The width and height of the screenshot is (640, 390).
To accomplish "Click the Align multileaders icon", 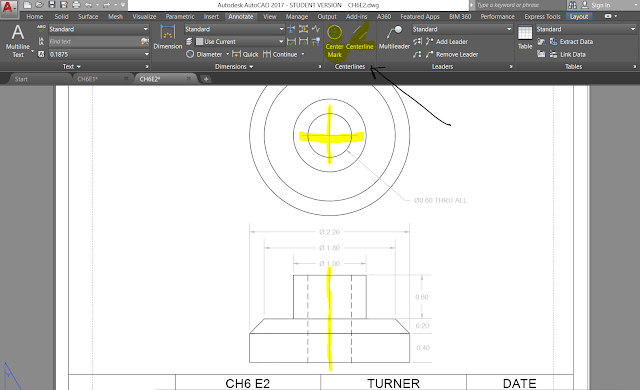I will pyautogui.click(x=417, y=42).
